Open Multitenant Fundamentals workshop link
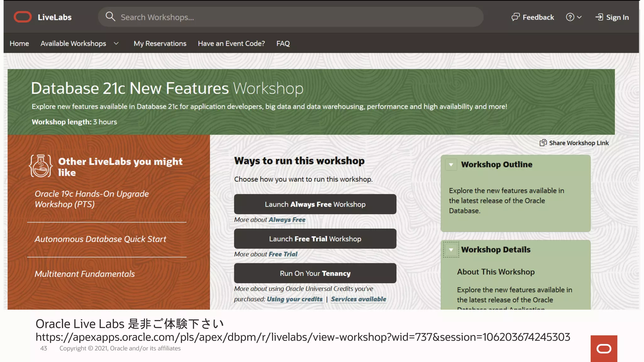 pos(85,274)
